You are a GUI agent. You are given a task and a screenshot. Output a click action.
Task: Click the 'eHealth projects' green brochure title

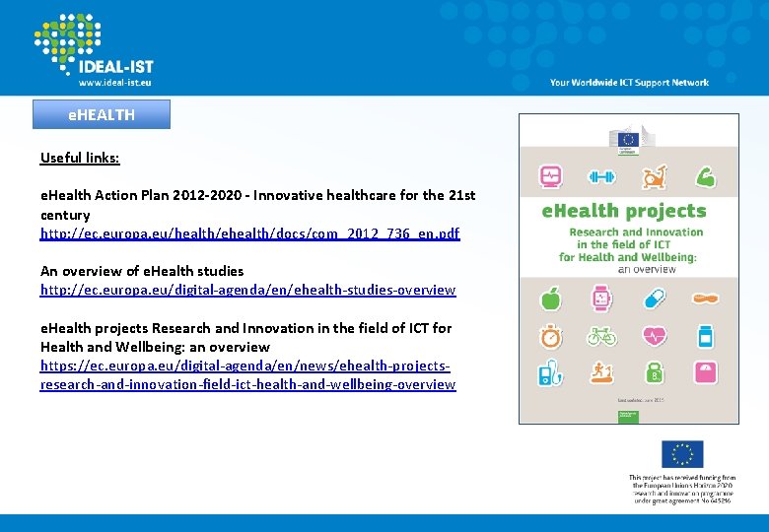(x=624, y=211)
